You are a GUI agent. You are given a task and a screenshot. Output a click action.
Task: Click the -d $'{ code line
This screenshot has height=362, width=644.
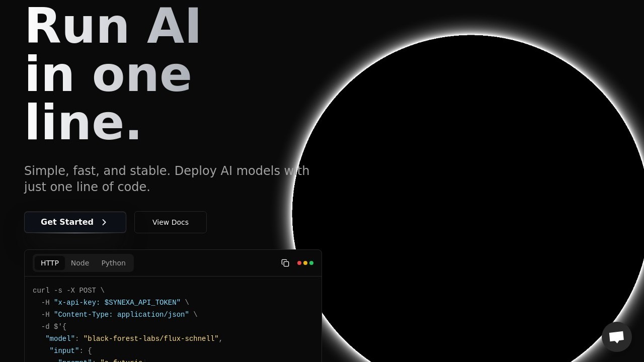pyautogui.click(x=54, y=327)
